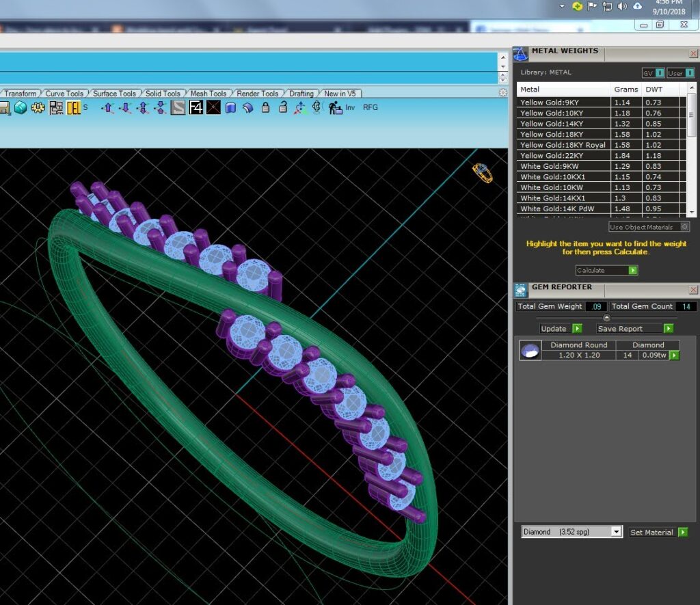Open the Render Tools tab

click(x=257, y=94)
